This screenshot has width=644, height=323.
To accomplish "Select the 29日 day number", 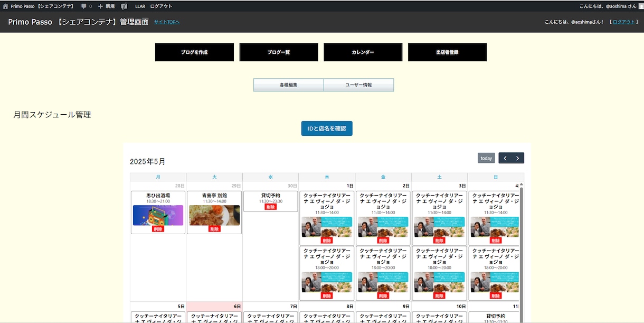I will 236,186.
